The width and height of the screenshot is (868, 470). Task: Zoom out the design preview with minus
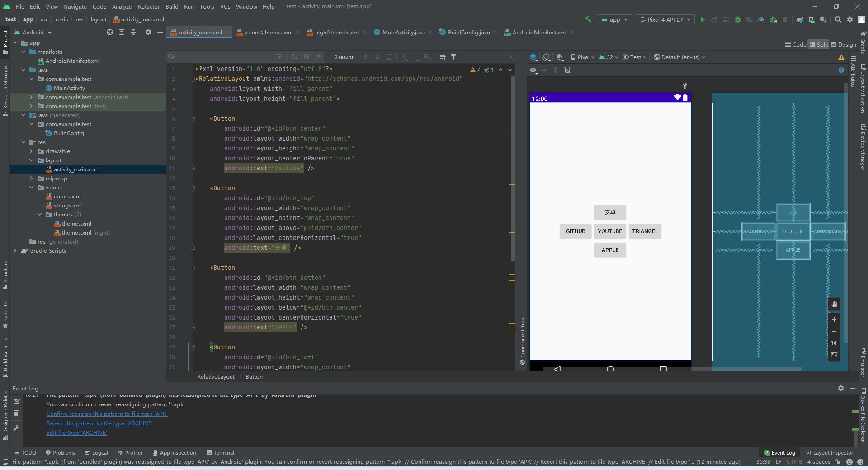coord(834,331)
